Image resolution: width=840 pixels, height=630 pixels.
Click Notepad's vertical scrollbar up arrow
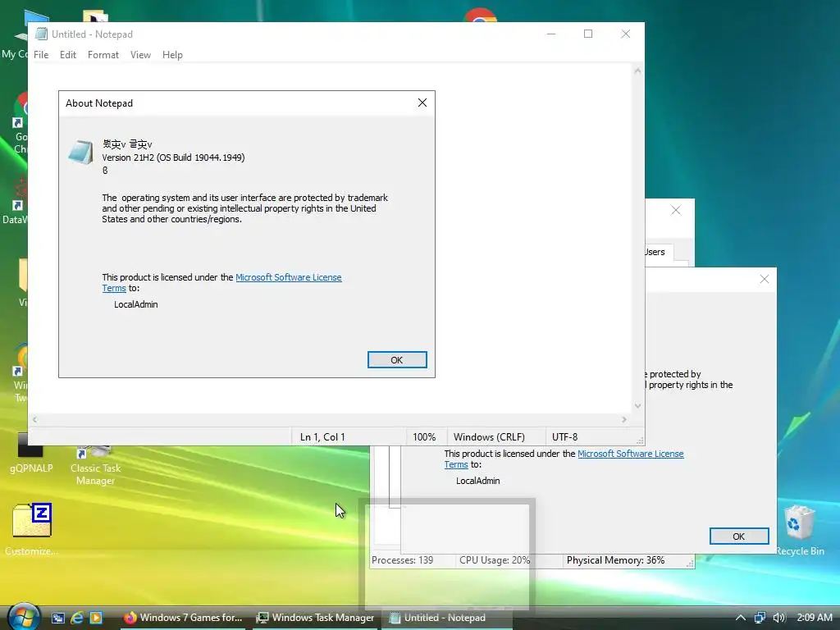637,71
